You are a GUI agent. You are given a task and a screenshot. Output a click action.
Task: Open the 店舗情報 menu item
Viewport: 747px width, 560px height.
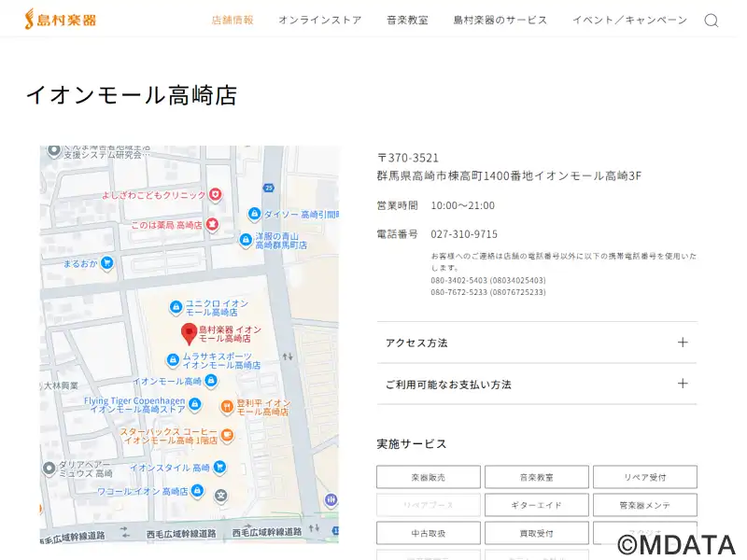(x=233, y=20)
